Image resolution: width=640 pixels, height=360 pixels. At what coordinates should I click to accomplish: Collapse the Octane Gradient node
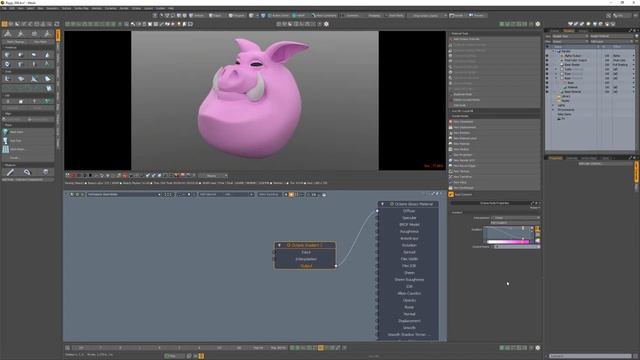[x=279, y=245]
